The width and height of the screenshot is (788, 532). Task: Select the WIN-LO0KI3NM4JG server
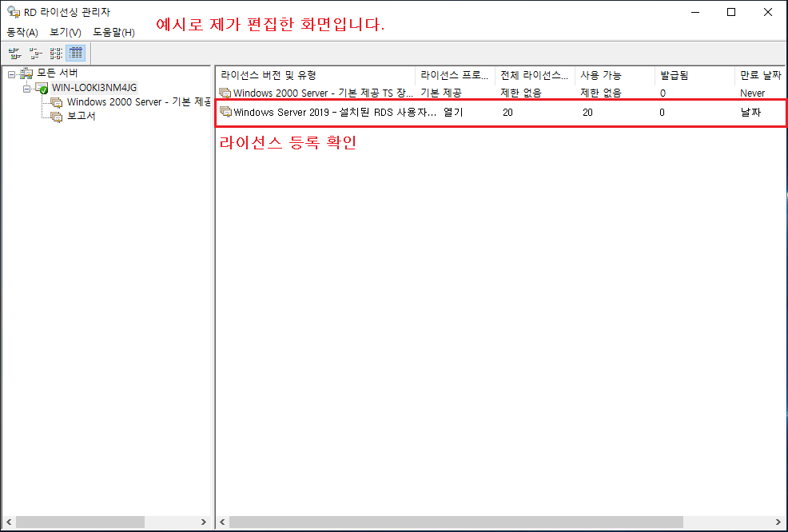click(x=94, y=88)
